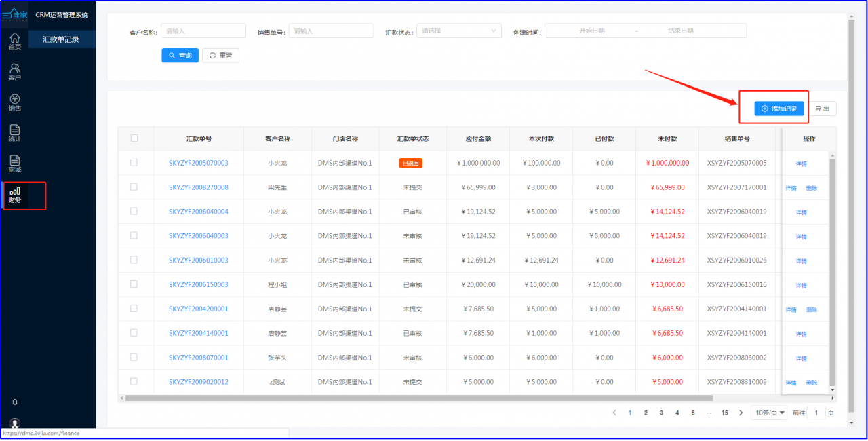Go to pagination page 15
This screenshot has width=868, height=441.
(725, 413)
